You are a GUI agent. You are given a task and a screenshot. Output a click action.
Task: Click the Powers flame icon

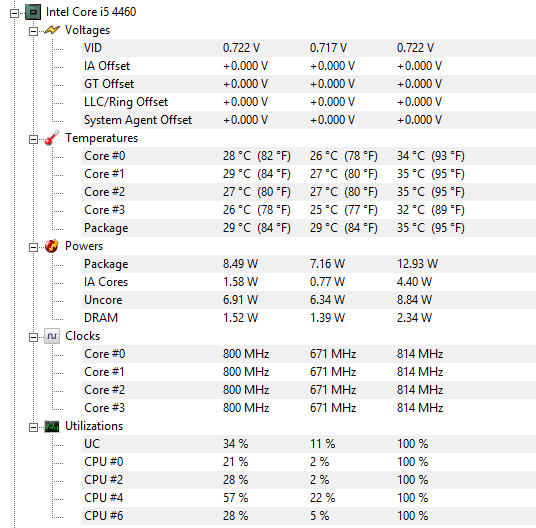point(52,246)
